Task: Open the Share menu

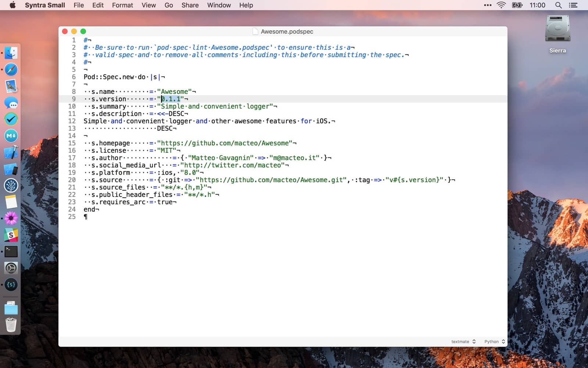Action: tap(190, 5)
